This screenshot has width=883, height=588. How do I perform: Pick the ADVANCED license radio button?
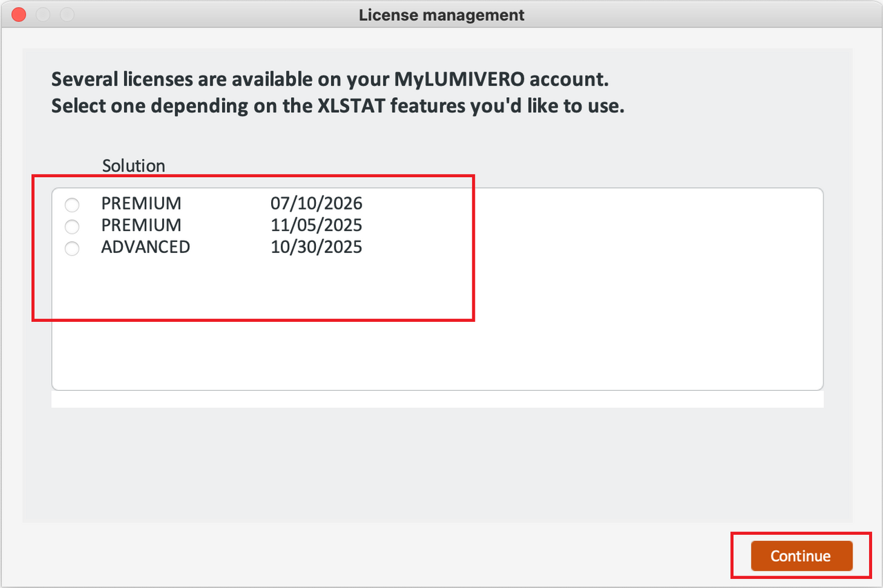[72, 248]
